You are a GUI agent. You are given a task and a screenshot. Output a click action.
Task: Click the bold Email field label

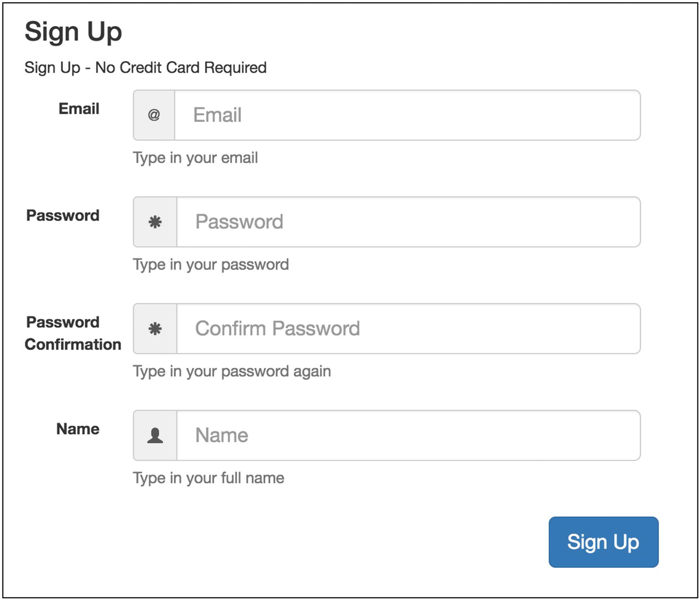coord(79,109)
